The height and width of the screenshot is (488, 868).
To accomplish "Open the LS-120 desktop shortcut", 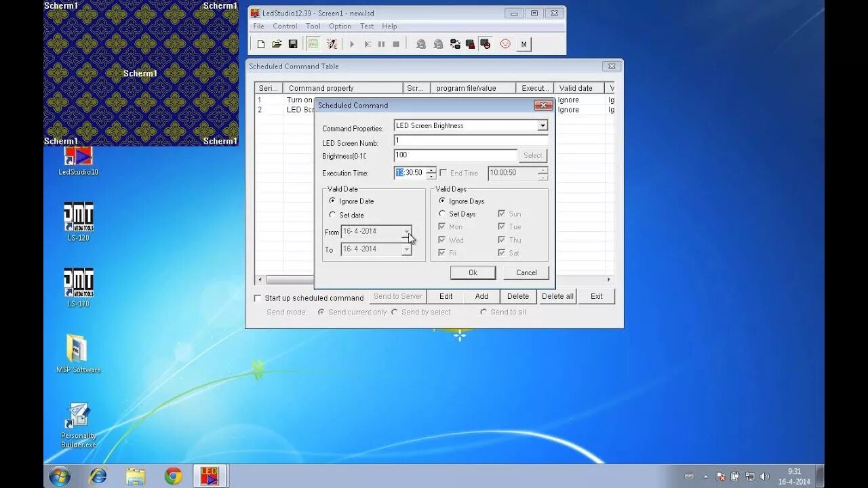I will 78,222.
